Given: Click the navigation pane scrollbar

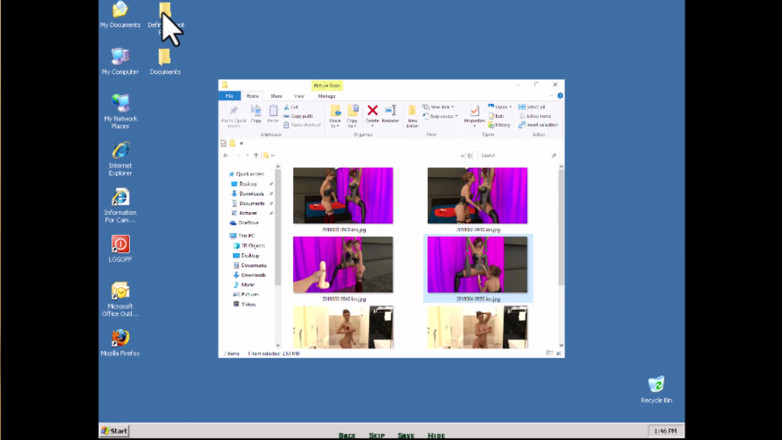Looking at the screenshot, I should click(x=278, y=228).
